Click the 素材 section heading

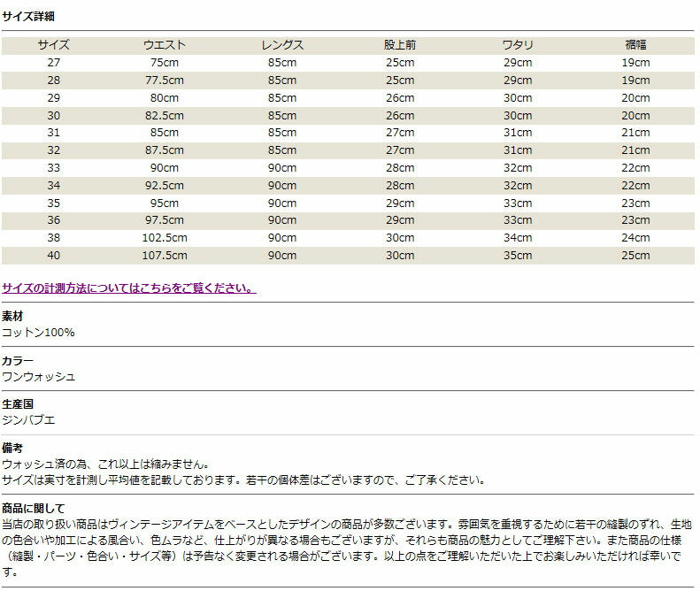(x=12, y=317)
